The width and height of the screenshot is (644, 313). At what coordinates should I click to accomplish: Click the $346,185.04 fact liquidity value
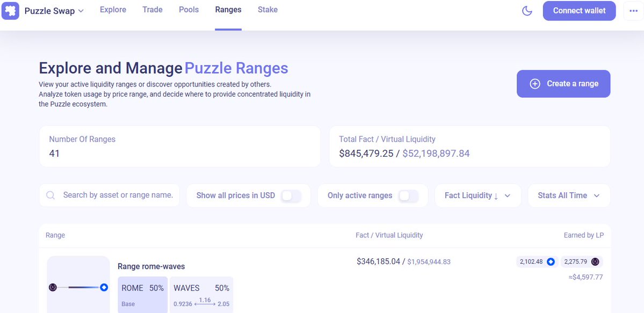point(378,261)
